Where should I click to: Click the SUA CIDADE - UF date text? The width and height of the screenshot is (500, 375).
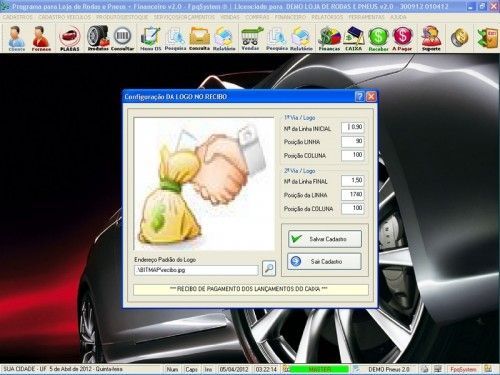tap(63, 369)
